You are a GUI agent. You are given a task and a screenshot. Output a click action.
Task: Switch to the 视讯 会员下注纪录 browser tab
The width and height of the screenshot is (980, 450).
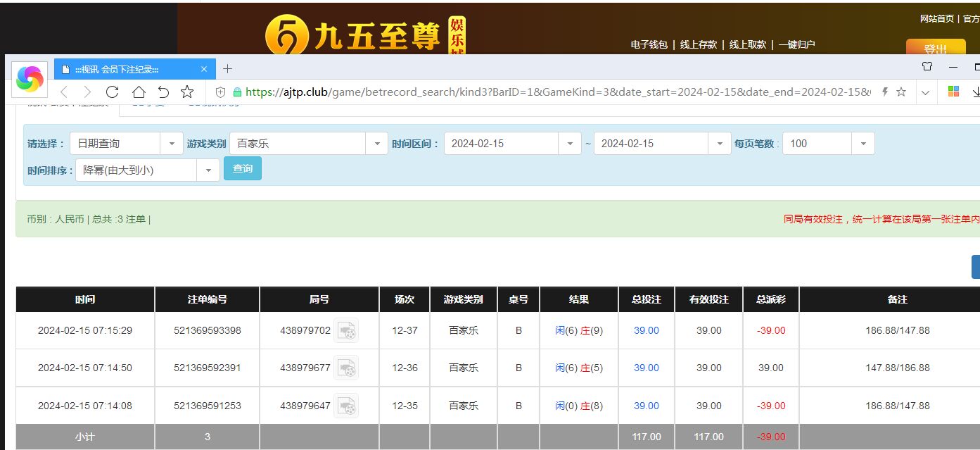tap(127, 69)
